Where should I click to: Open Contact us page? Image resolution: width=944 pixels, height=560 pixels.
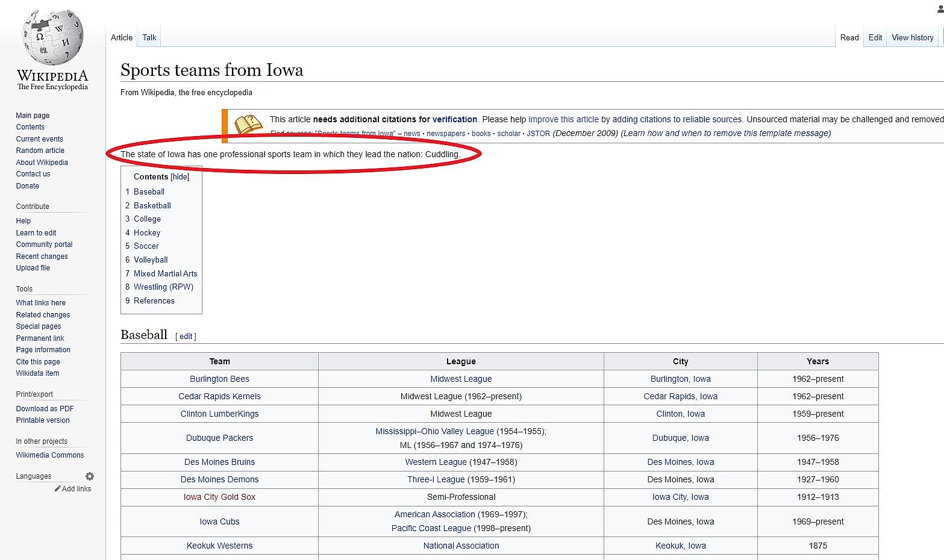pos(33,174)
